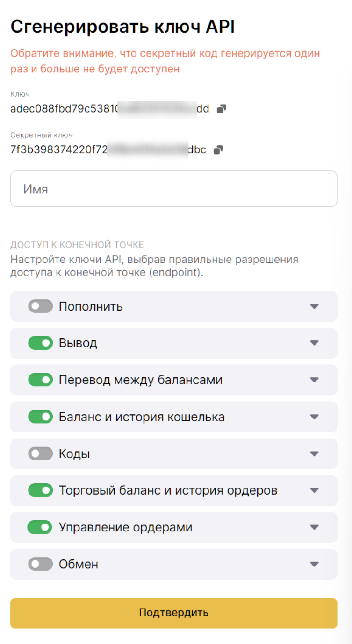352x644 pixels.
Task: Turn off Торговый баланс и история ордеров
Action: coord(40,490)
